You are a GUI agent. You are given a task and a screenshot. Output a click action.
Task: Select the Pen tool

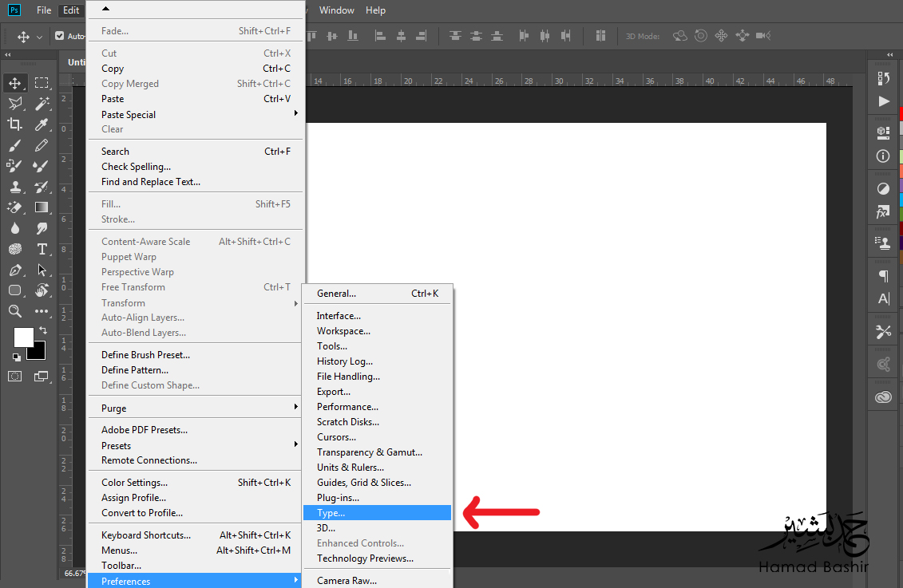click(15, 270)
